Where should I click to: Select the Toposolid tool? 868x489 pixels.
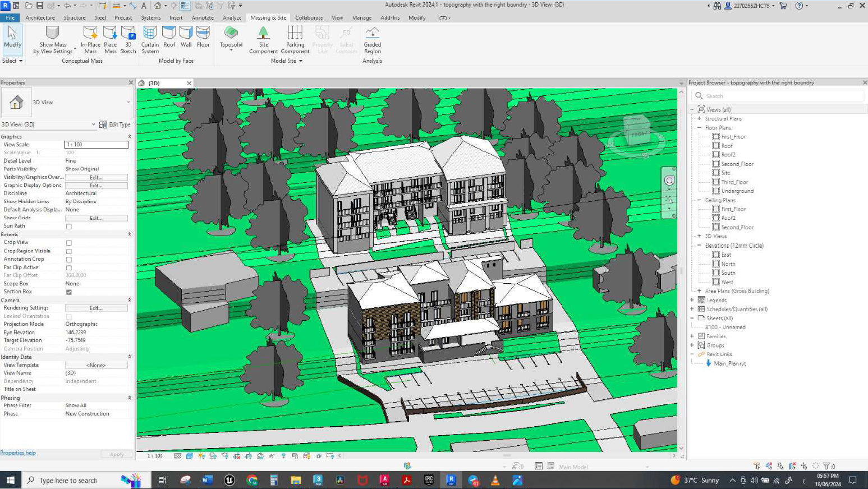coord(231,39)
